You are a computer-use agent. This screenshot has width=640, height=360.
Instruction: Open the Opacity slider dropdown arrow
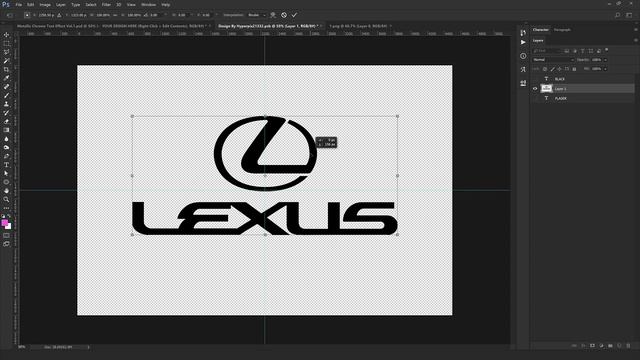[605, 60]
